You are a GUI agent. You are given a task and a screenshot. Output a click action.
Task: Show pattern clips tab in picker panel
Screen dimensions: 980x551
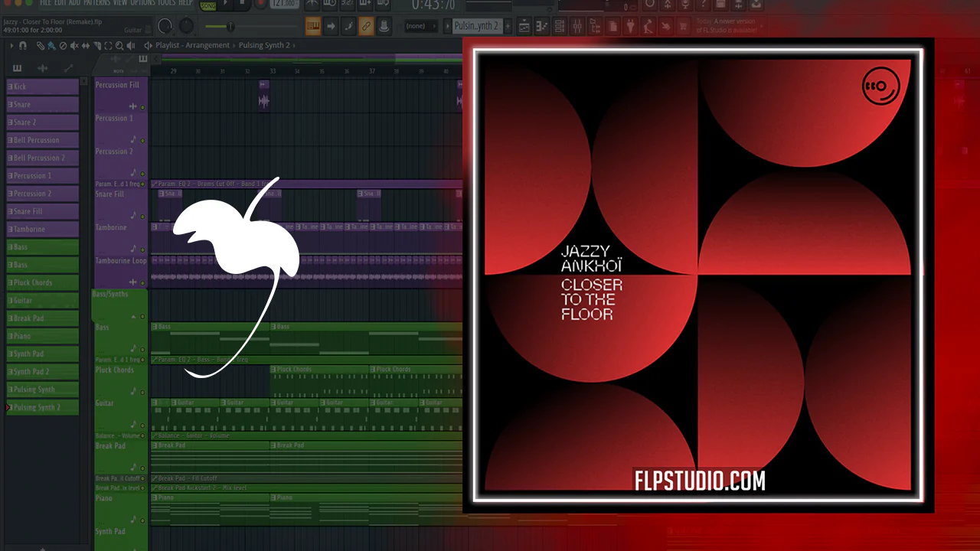pyautogui.click(x=17, y=69)
